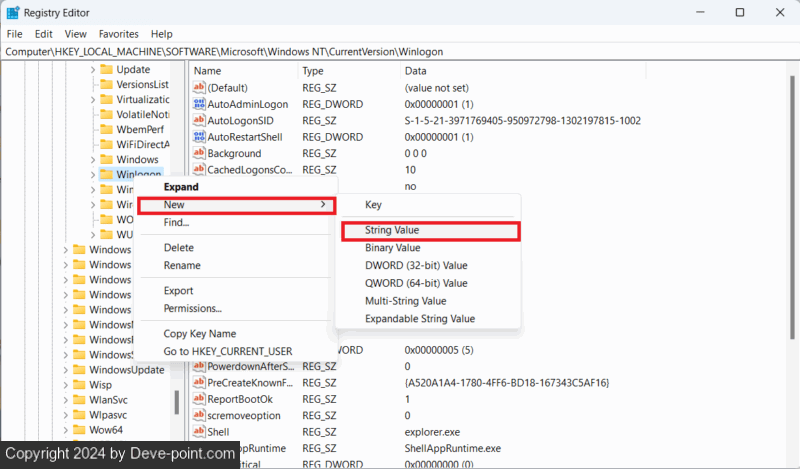This screenshot has width=800, height=469.
Task: Expand the Update tree node arrow
Action: click(93, 70)
